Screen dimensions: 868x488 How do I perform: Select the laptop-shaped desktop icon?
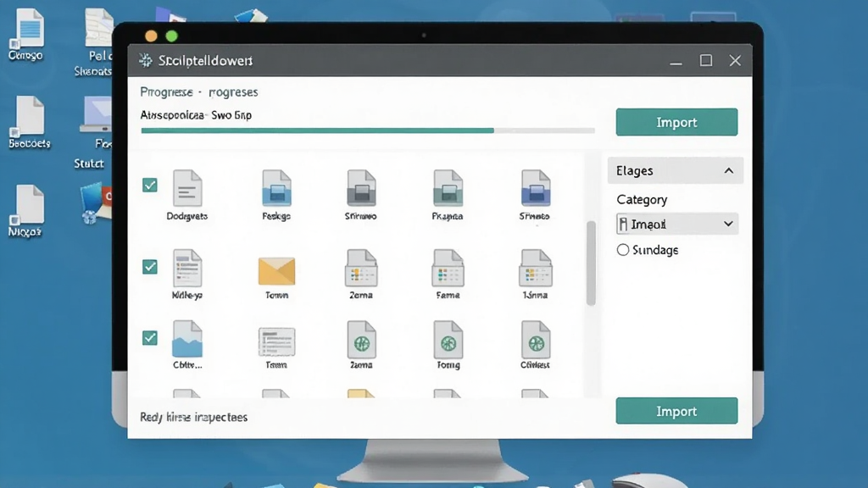click(x=97, y=114)
